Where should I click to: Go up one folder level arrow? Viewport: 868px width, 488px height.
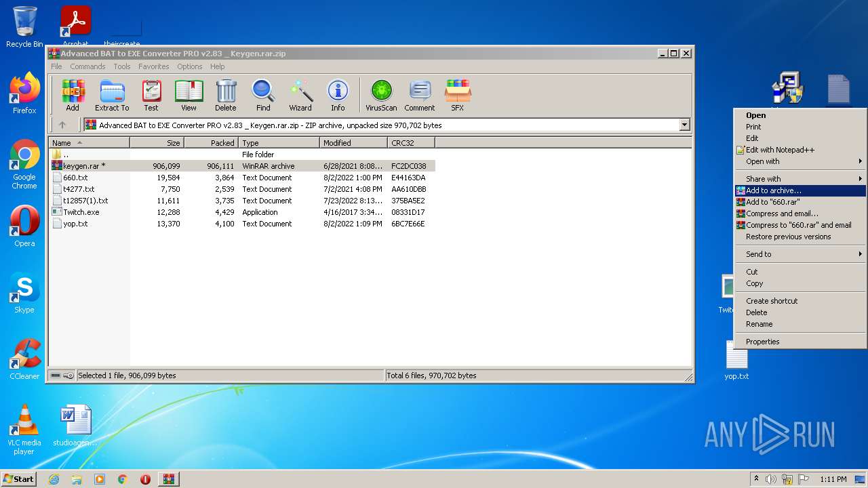[62, 125]
